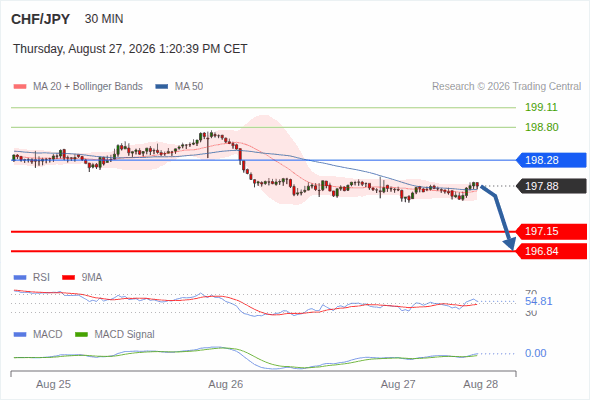Click the MACD Signal legend label
The width and height of the screenshot is (590, 400).
pyautogui.click(x=125, y=334)
